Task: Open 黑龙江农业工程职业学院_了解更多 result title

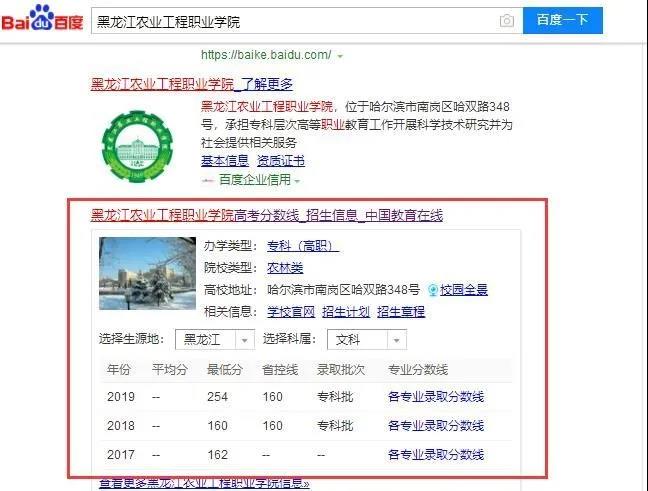Action: 192,84
